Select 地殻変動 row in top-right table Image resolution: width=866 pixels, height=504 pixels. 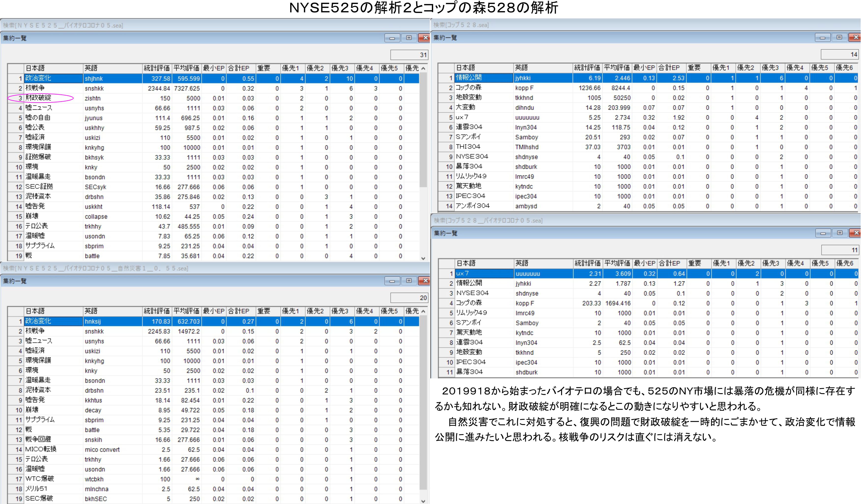point(469,98)
